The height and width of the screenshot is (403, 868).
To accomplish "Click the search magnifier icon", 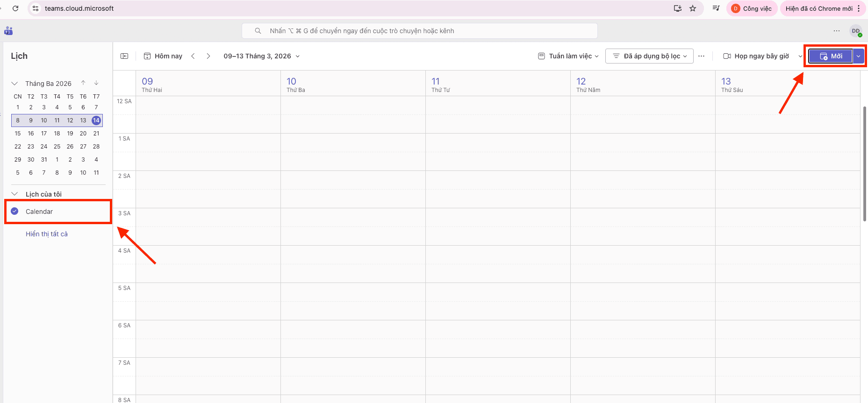I will [258, 31].
